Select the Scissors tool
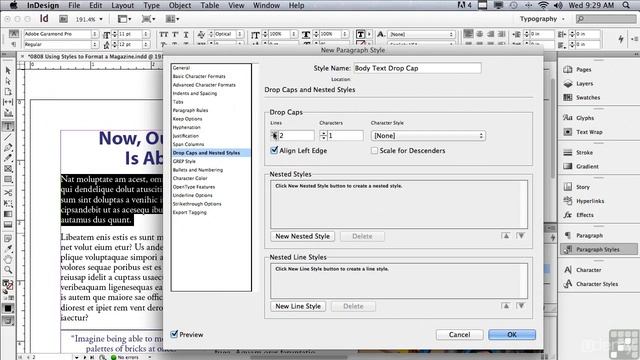This screenshot has width=640, height=360. (8, 193)
